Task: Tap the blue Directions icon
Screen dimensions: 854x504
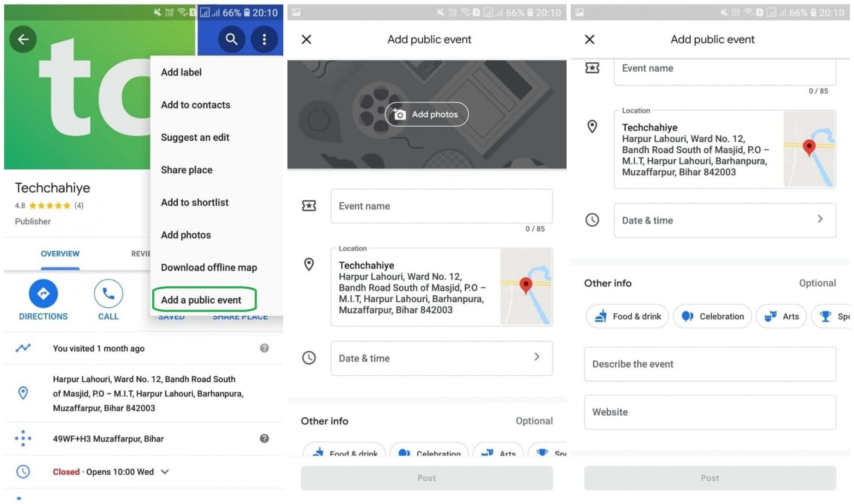Action: (x=43, y=294)
